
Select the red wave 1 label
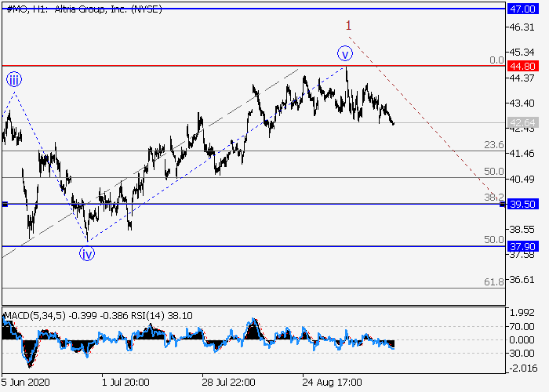348,26
